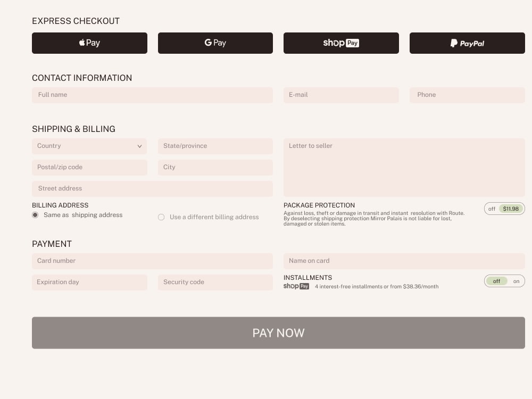Focus the E-mail input field

(x=342, y=95)
